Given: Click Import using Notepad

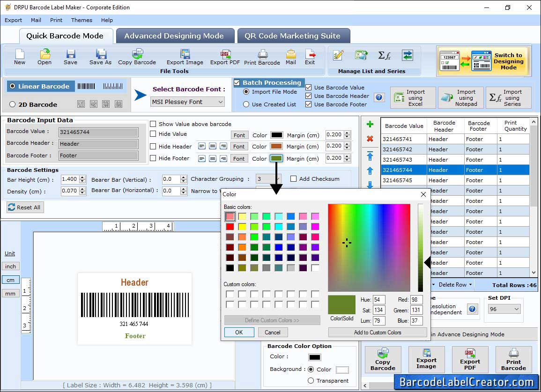Looking at the screenshot, I should pyautogui.click(x=460, y=98).
